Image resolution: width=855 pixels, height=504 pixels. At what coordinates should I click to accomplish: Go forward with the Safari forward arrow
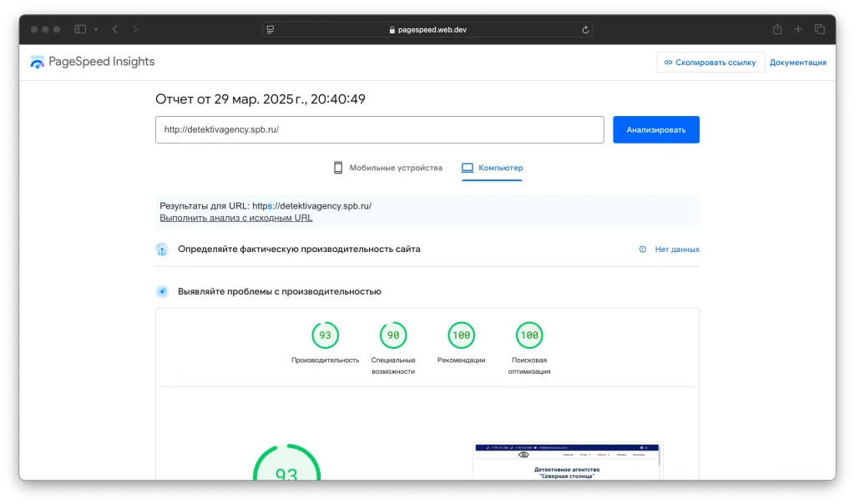pyautogui.click(x=134, y=29)
